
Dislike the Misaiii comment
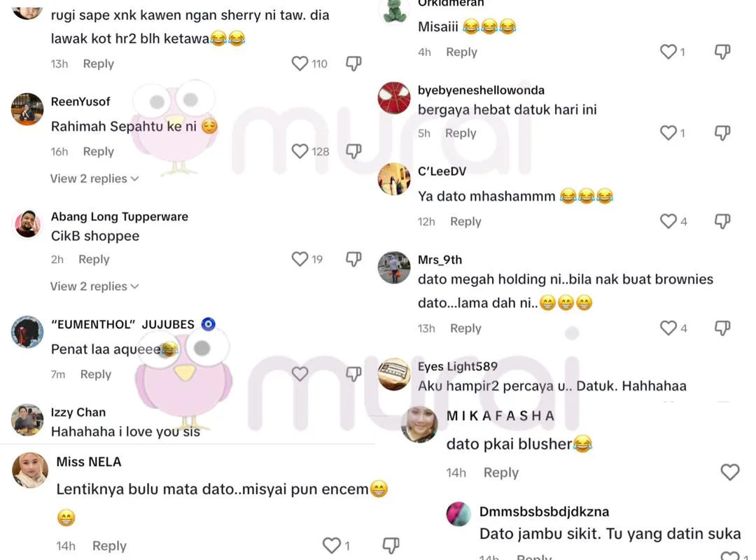tap(722, 52)
